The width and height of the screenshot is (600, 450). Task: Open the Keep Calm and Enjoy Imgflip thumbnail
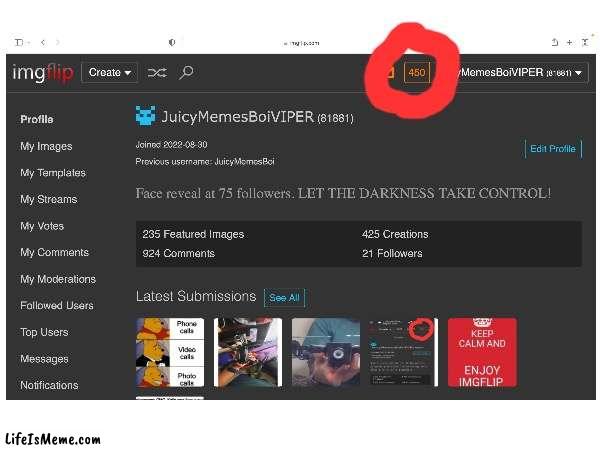[x=482, y=352]
